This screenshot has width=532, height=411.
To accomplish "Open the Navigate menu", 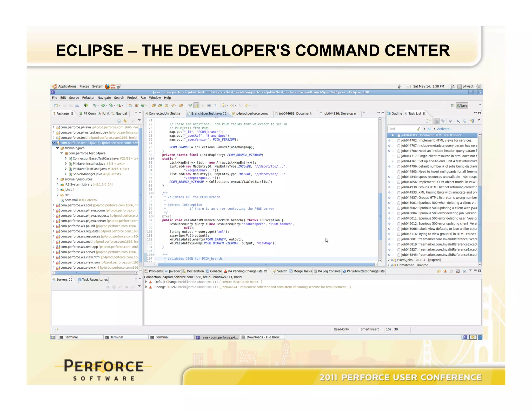I will point(104,98).
